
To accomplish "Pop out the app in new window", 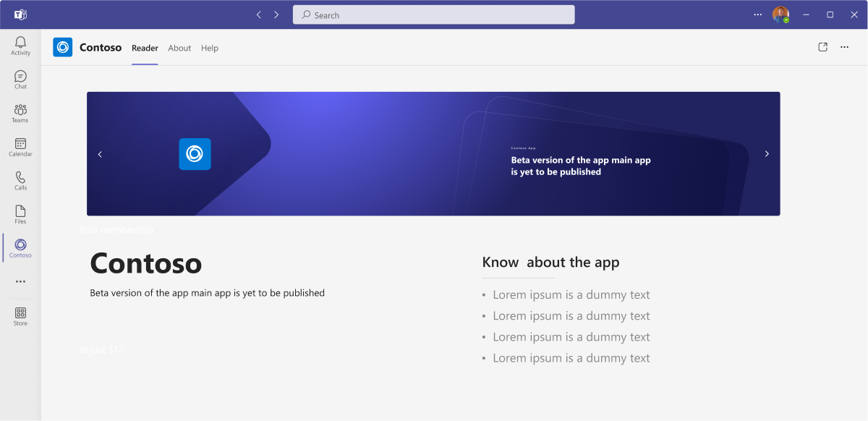I will (822, 47).
